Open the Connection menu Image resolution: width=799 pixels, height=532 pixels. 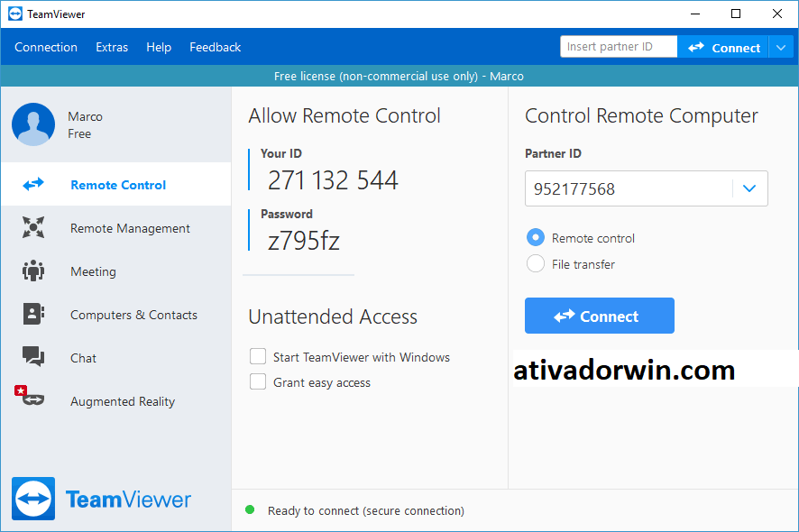[x=46, y=48]
